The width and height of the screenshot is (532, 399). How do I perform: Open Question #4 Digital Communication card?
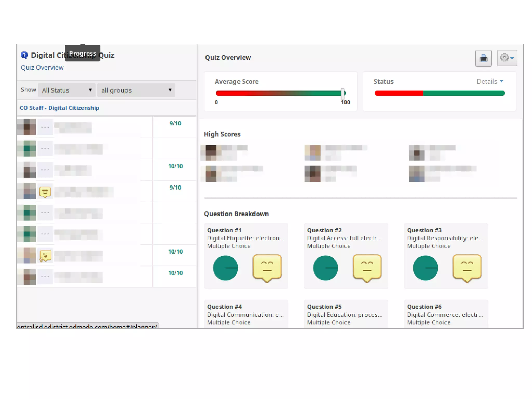pyautogui.click(x=246, y=314)
